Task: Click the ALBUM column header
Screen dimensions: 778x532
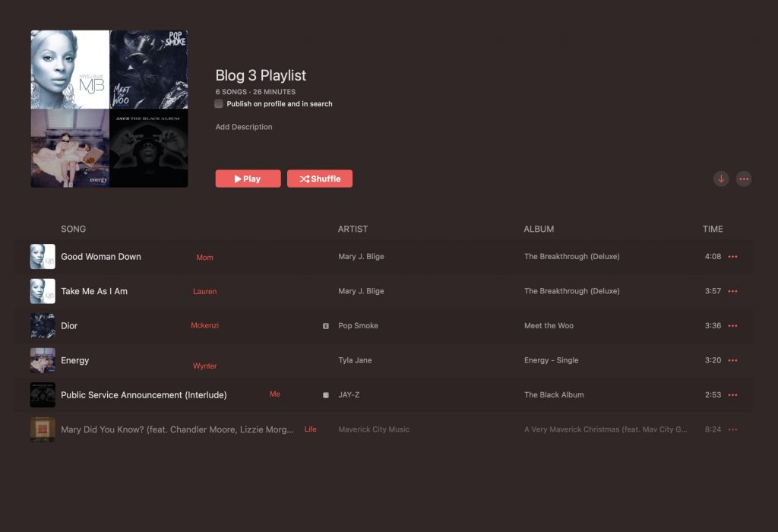Action: click(539, 229)
